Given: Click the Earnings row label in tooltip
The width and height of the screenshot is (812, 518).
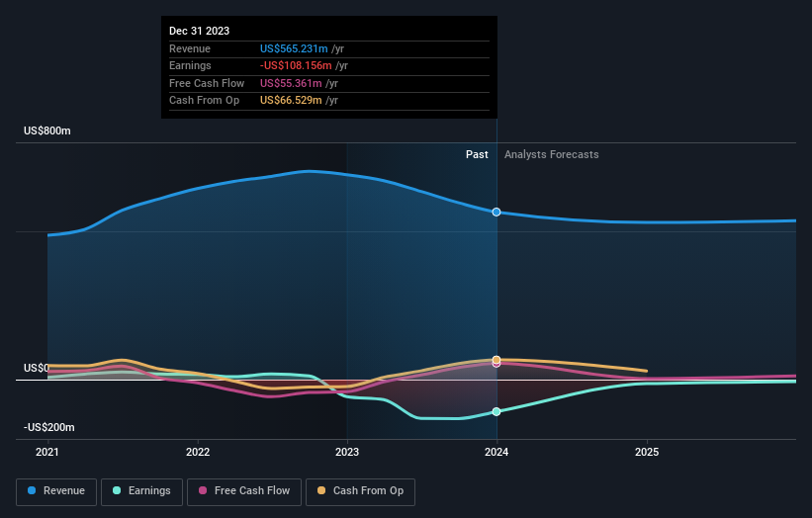Looking at the screenshot, I should point(190,65).
